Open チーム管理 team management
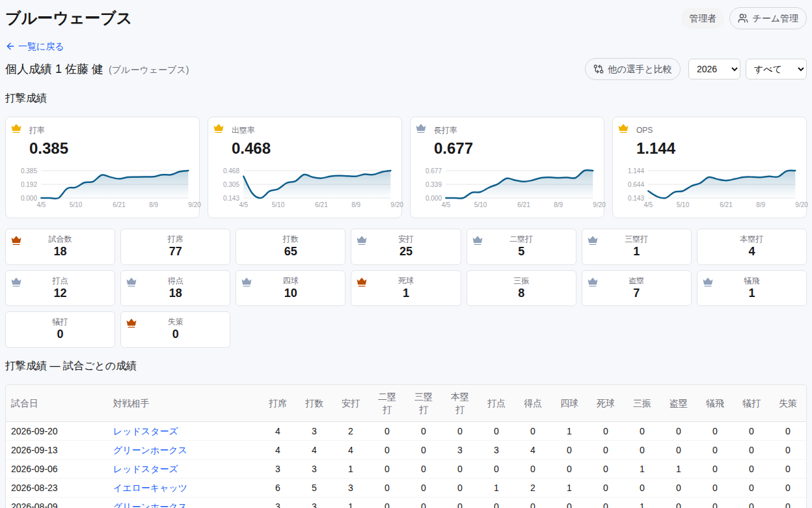The height and width of the screenshot is (508, 812). (x=768, y=18)
